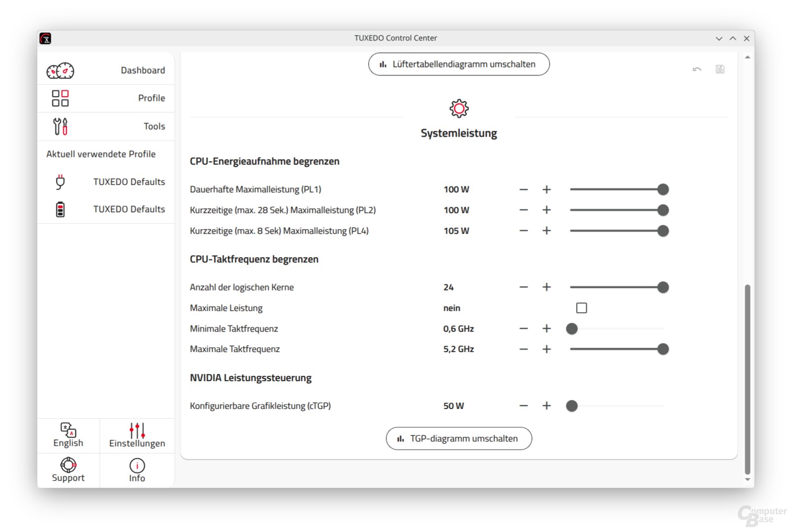
Task: Increase PL4 power with plus
Action: click(x=547, y=231)
